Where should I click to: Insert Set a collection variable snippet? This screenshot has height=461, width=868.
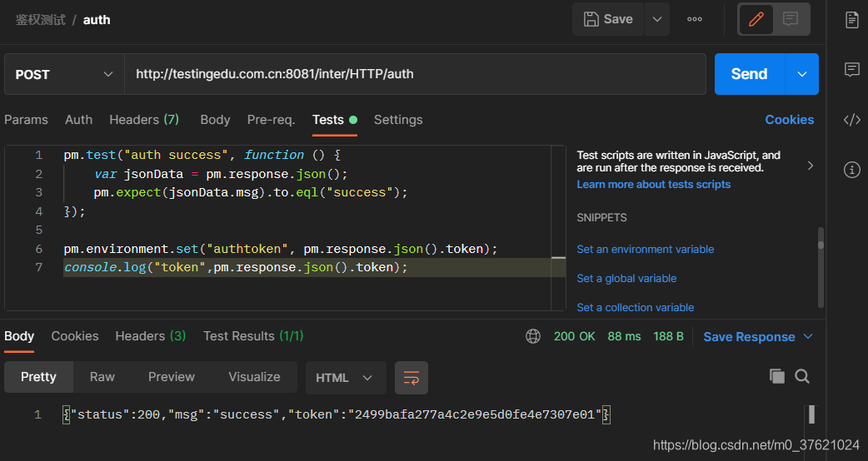[x=635, y=307]
